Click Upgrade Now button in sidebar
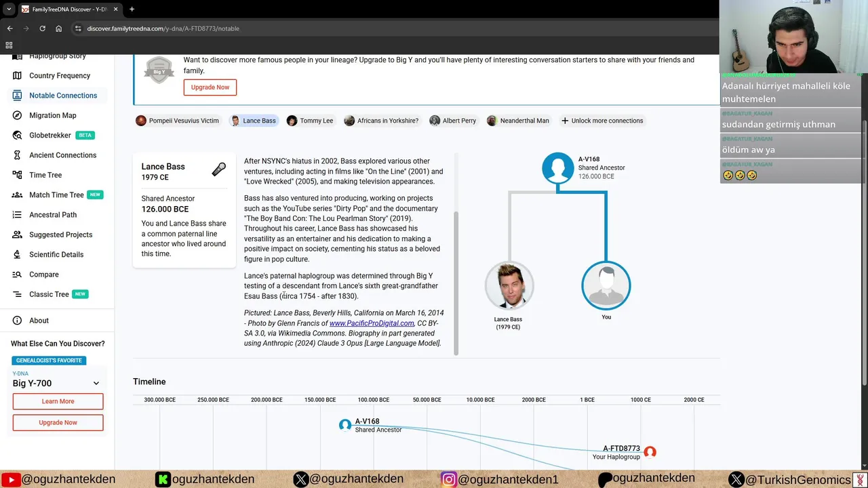 click(58, 422)
